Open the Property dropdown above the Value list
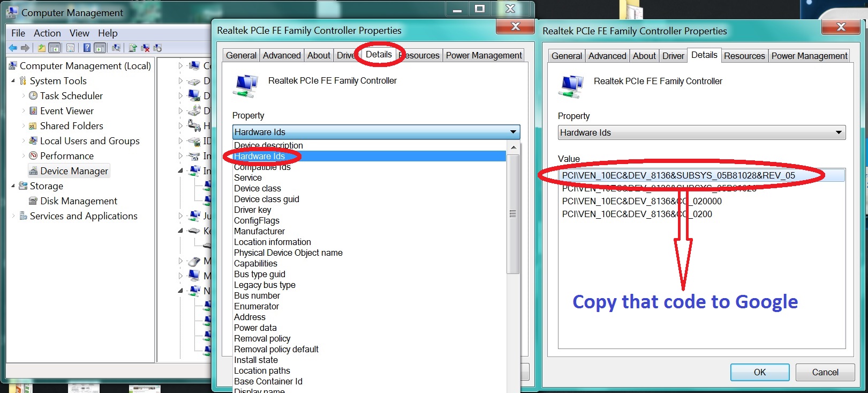Screen dimensions: 868x393 (701, 132)
